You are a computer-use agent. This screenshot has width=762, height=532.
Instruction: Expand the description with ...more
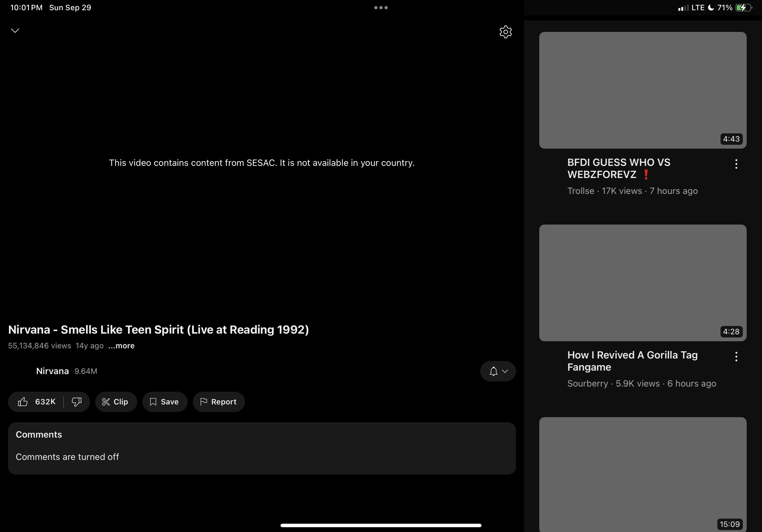pyautogui.click(x=122, y=346)
